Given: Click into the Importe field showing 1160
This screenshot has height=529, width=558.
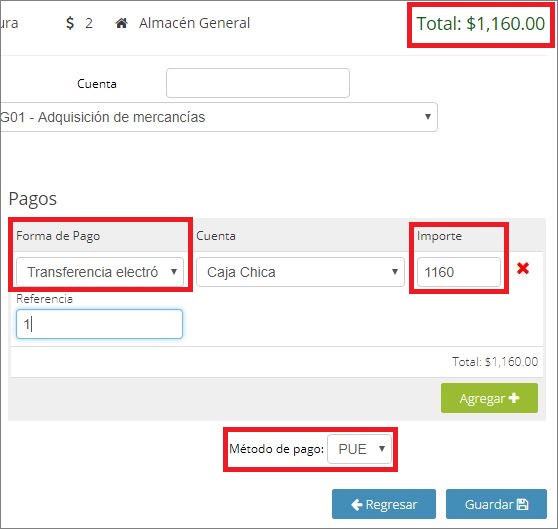Looking at the screenshot, I should tap(459, 272).
